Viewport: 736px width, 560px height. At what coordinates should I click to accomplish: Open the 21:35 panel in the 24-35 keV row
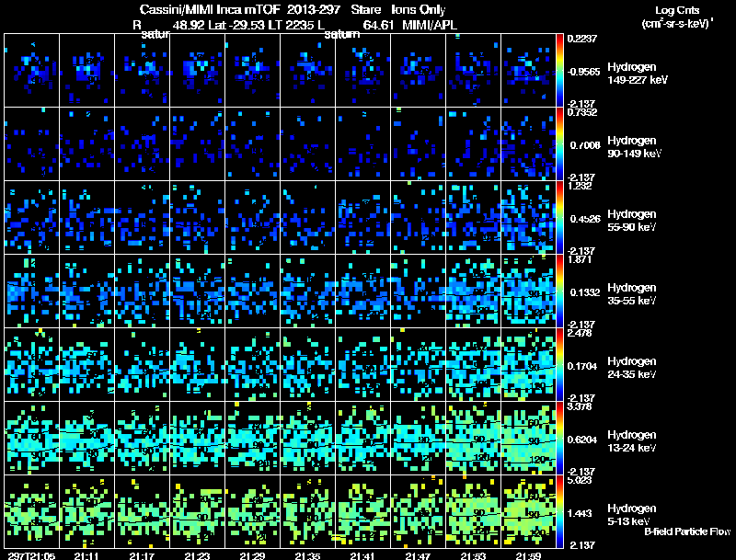click(x=307, y=364)
